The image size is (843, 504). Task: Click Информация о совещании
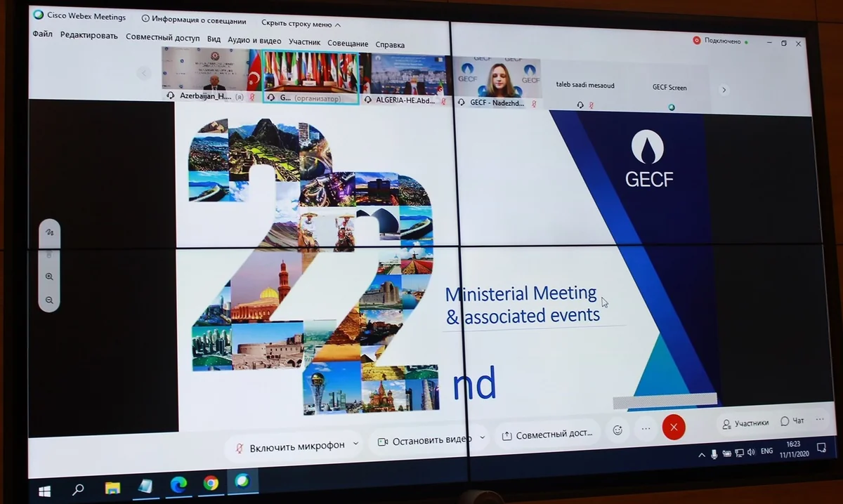[194, 20]
